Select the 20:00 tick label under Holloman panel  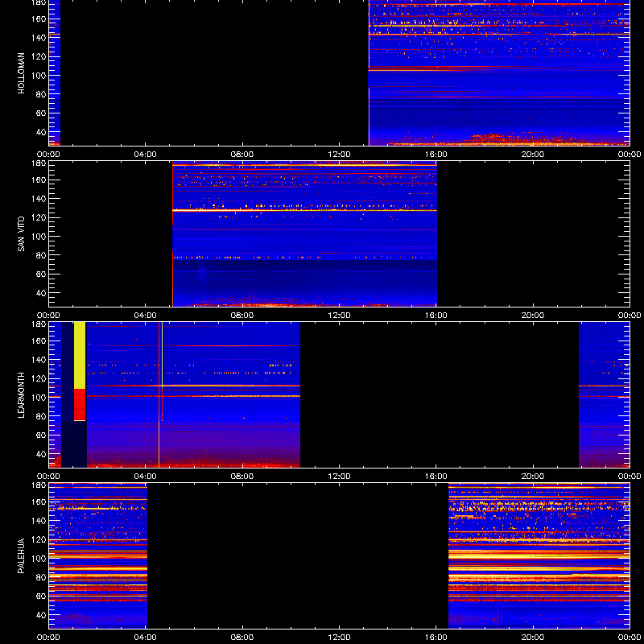click(533, 155)
